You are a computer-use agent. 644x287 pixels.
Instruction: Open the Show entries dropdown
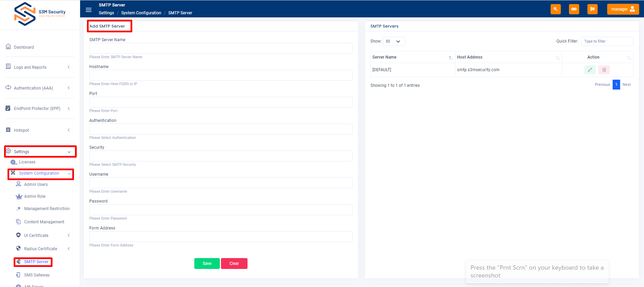(394, 41)
